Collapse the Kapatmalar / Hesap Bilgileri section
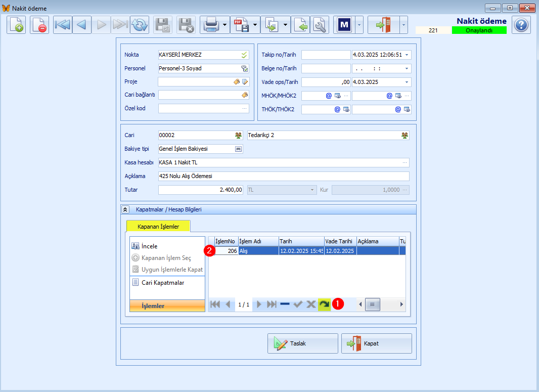The height and width of the screenshot is (392, 539). (124, 209)
